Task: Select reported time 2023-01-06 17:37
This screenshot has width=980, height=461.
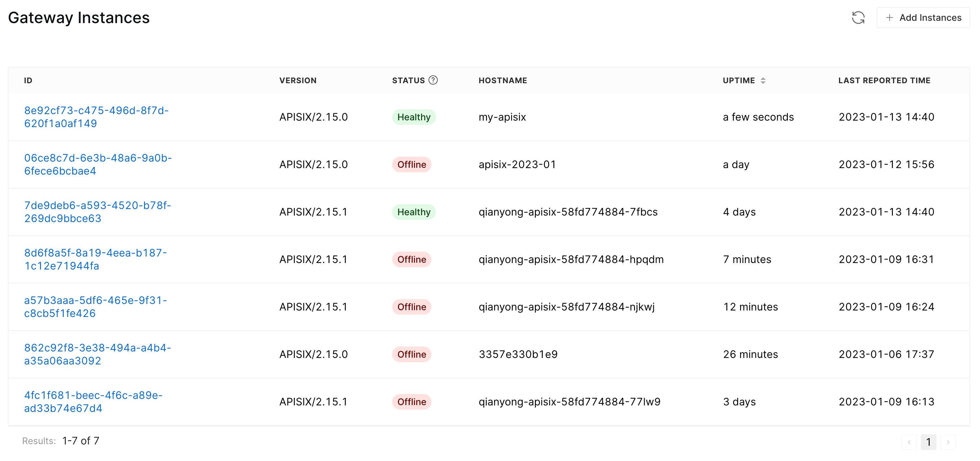Action: (886, 354)
